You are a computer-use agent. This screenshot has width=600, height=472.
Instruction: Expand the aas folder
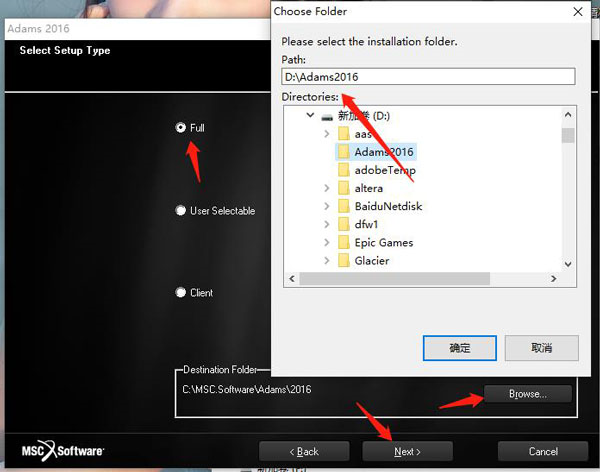[x=327, y=134]
